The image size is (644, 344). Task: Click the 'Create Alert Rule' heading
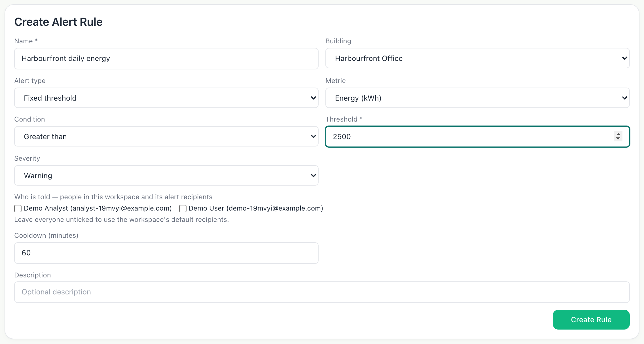58,22
